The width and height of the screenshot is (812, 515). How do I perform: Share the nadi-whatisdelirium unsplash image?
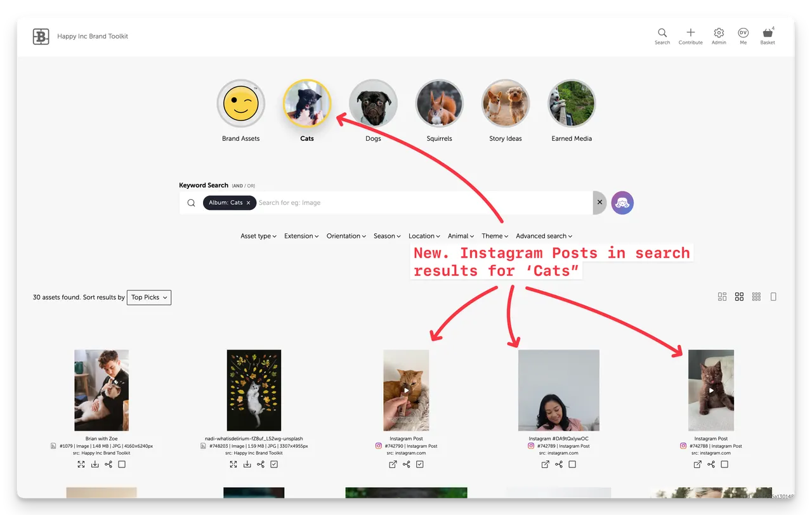click(x=261, y=464)
